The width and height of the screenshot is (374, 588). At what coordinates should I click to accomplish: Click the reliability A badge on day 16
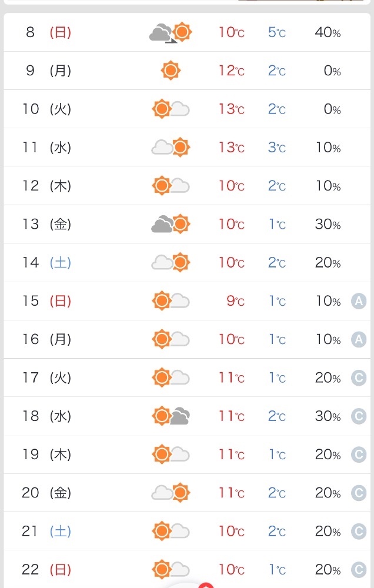pos(359,340)
